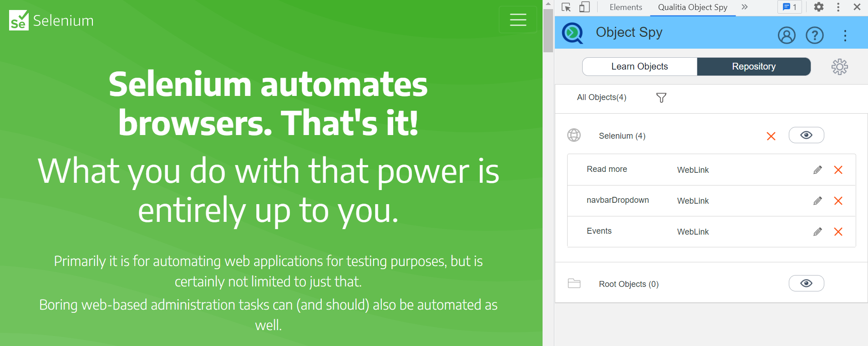Open the user profile icon
Viewport: 868px width, 346px height.
(x=786, y=35)
